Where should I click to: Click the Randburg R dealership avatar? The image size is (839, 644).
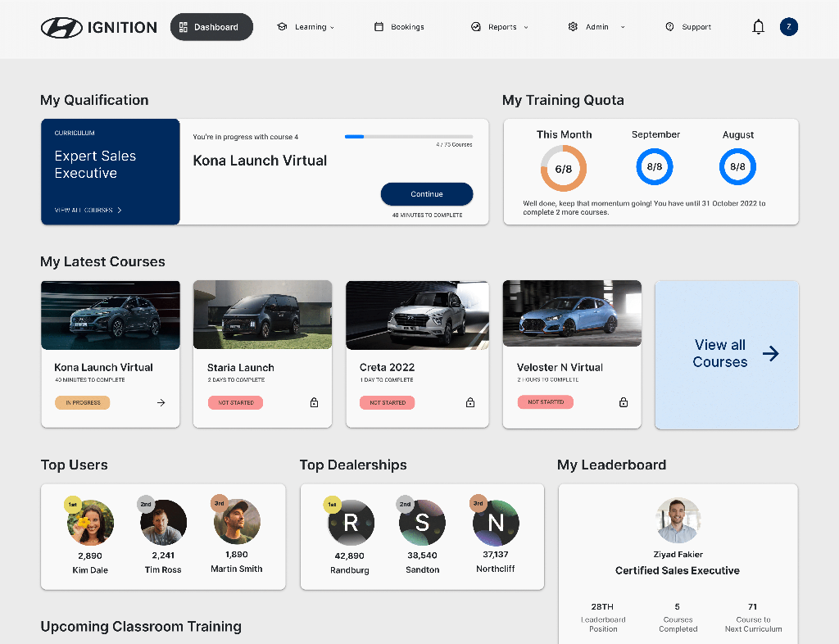point(351,523)
